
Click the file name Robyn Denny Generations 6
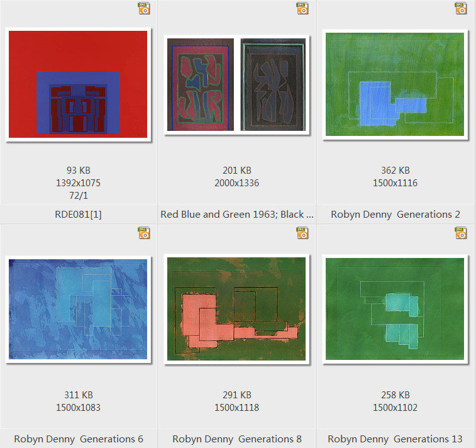click(x=79, y=439)
